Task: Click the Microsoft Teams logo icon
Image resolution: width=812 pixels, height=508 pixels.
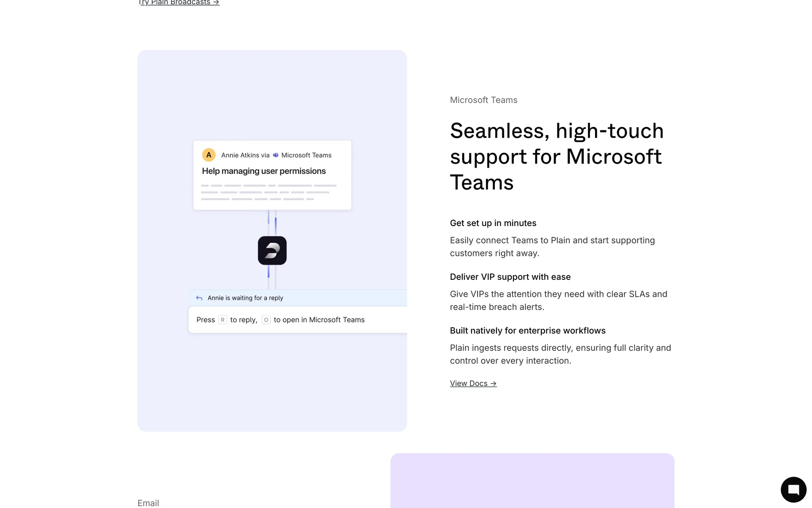Action: click(276, 155)
